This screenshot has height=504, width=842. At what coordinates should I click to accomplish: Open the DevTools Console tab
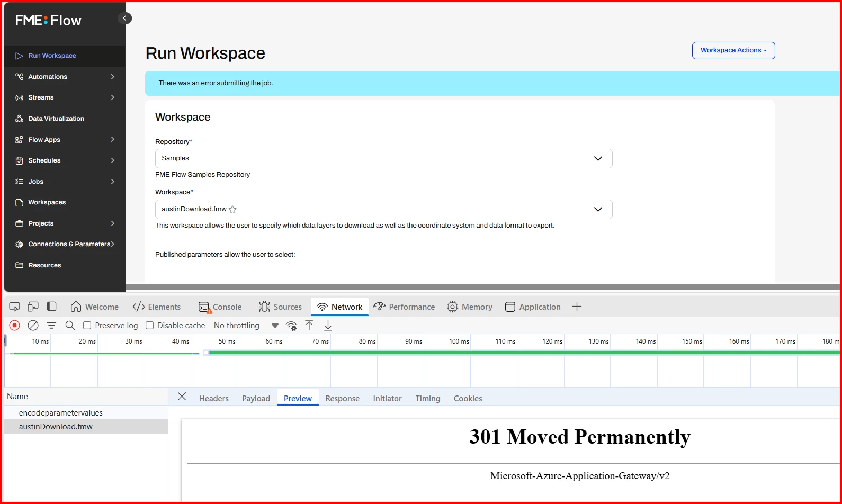pos(220,307)
